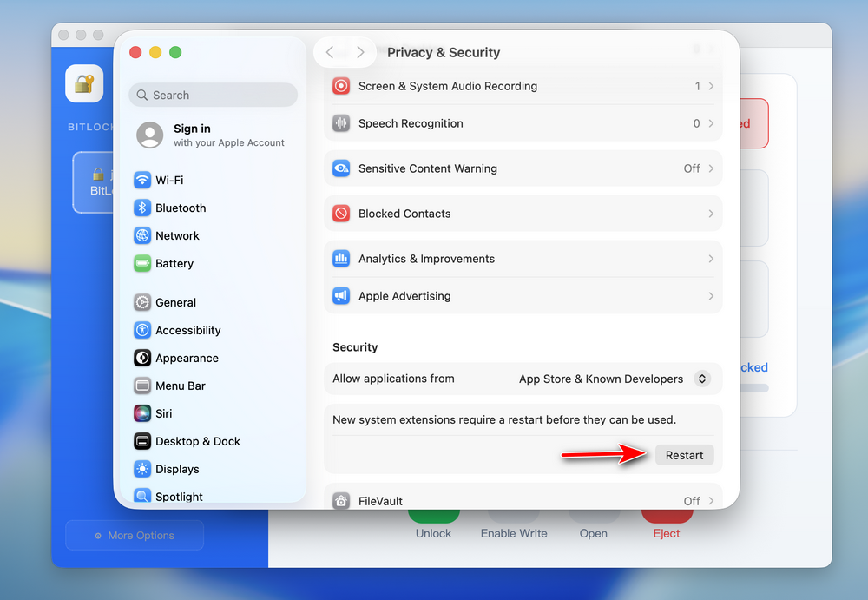Click the FileVault safe icon
Image resolution: width=868 pixels, height=600 pixels.
pyautogui.click(x=341, y=500)
